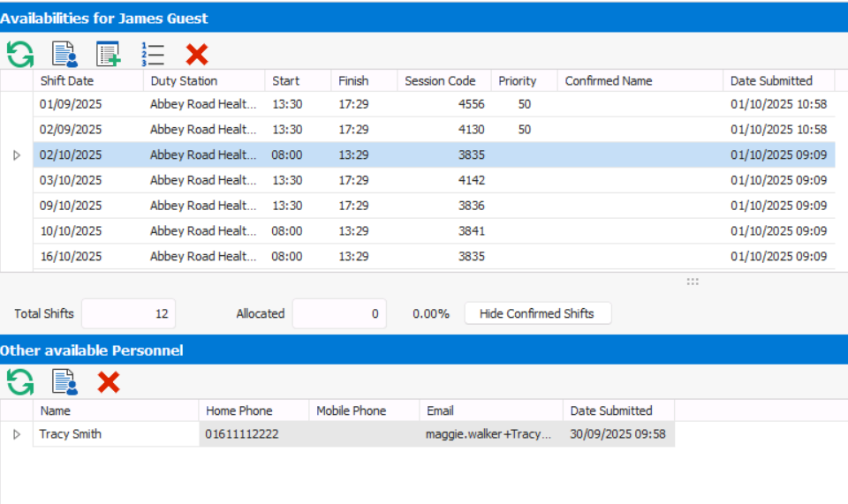Expand the Tracy Smith row arrow

tap(16, 434)
